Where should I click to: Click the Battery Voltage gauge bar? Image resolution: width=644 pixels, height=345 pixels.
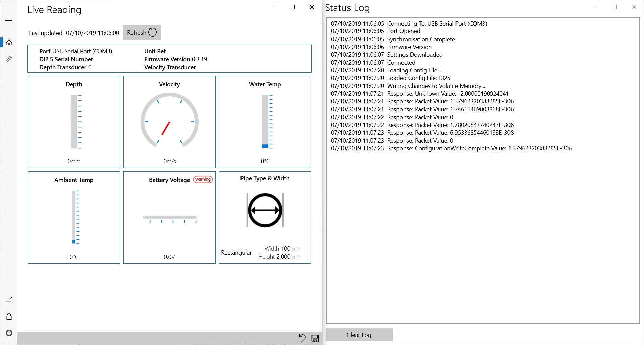click(x=170, y=219)
